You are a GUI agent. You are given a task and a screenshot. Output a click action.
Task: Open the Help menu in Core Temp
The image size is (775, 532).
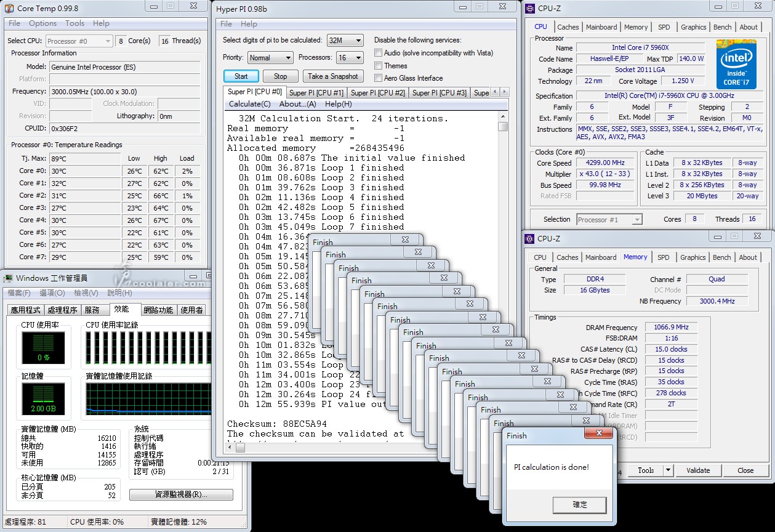click(x=101, y=23)
